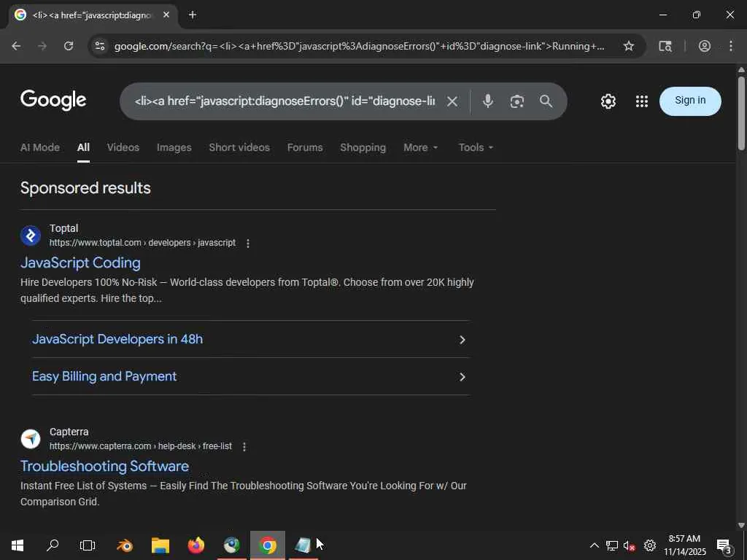The image size is (747, 560).
Task: Click JavaScript Developers in 48h link text
Action: 117,339
